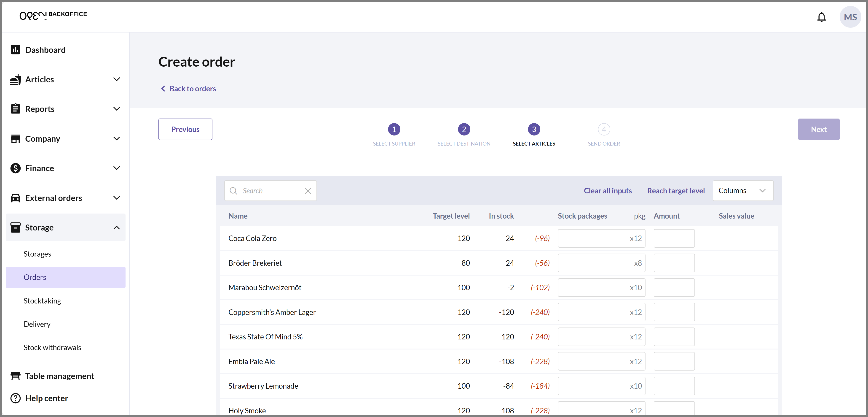
Task: Click the back arrow beside Back to orders
Action: point(163,88)
